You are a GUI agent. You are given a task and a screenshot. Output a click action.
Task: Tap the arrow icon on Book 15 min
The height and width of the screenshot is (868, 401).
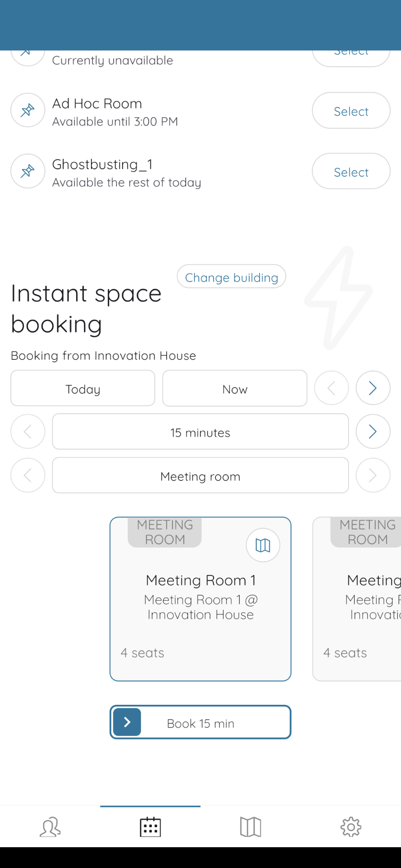pos(127,722)
